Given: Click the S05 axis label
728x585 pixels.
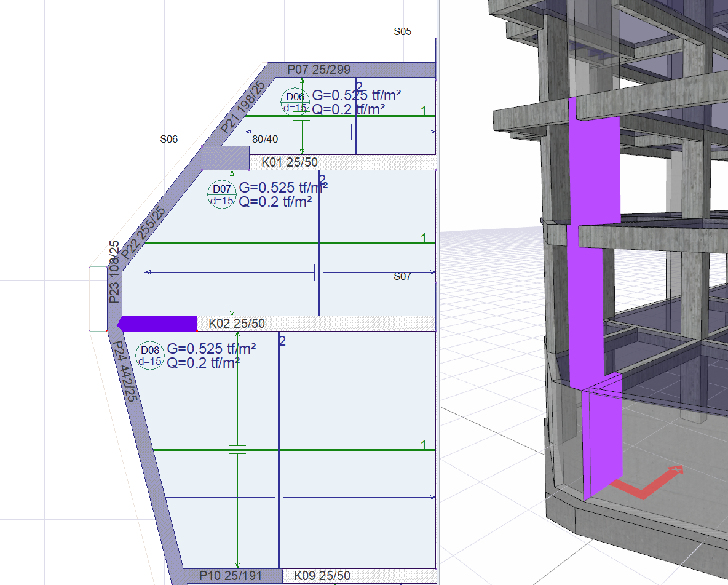Looking at the screenshot, I should point(402,31).
